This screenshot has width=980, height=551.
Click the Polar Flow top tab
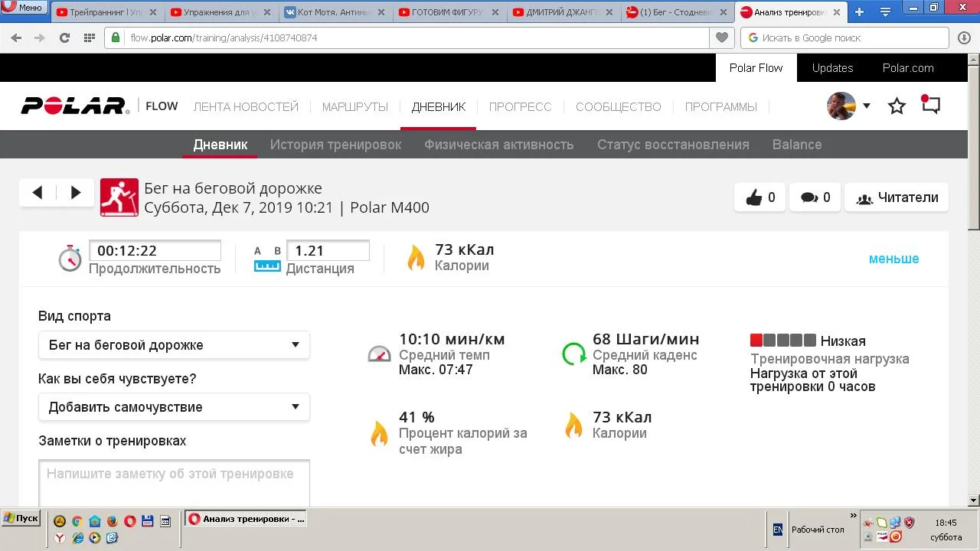(756, 68)
